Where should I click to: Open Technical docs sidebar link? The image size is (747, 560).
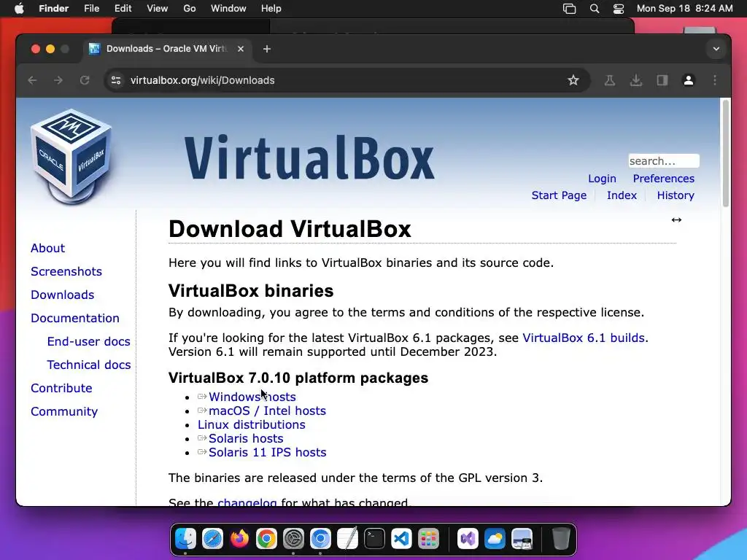click(88, 365)
